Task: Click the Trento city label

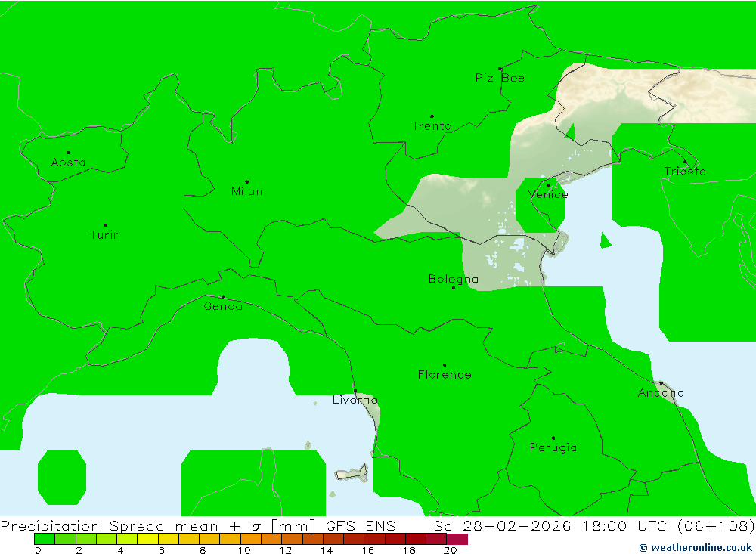Action: coord(432,126)
